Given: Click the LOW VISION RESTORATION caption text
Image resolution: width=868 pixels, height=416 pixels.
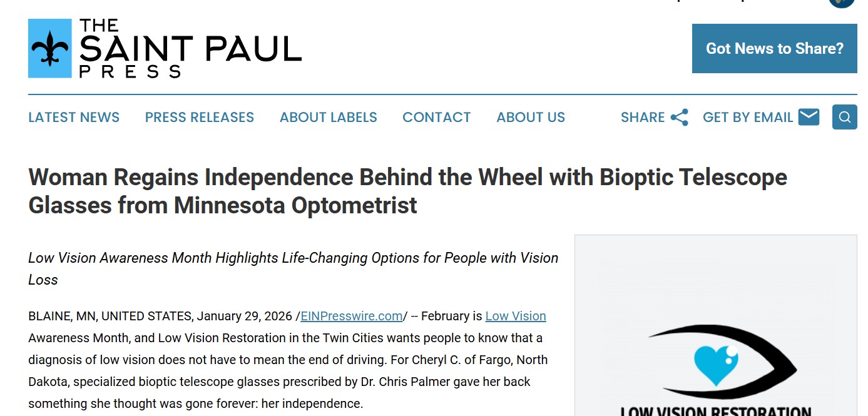Looking at the screenshot, I should click(716, 411).
